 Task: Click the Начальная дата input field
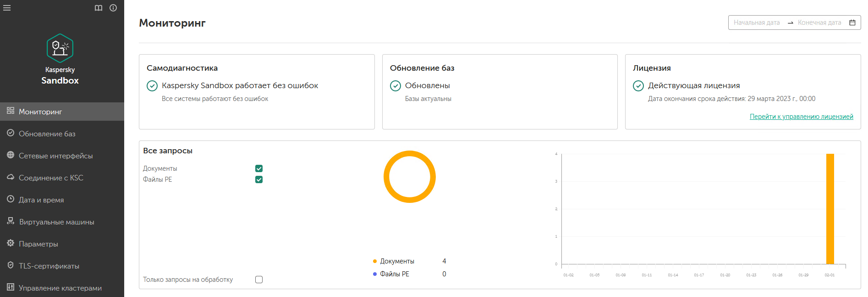pyautogui.click(x=757, y=22)
